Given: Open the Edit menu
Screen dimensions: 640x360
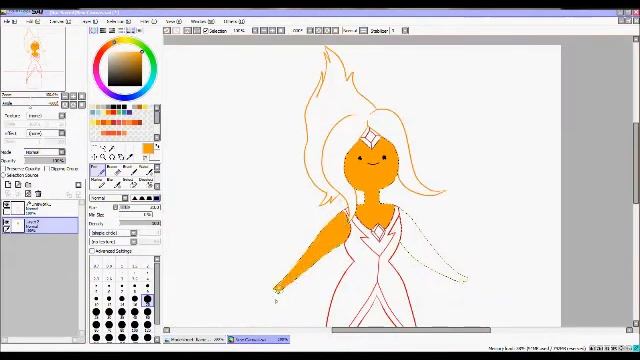Looking at the screenshot, I should coord(33,21).
